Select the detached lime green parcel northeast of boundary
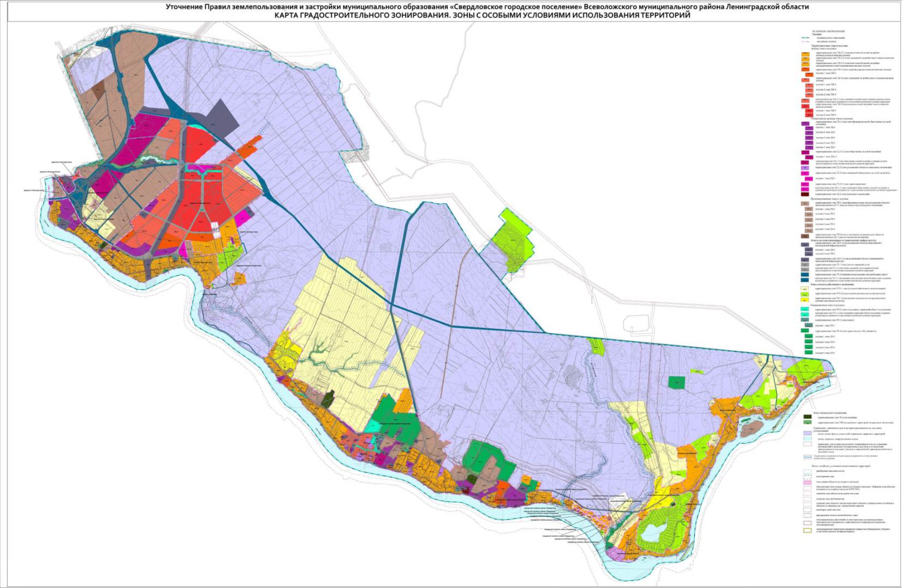Image resolution: width=902 pixels, height=588 pixels. tap(511, 240)
